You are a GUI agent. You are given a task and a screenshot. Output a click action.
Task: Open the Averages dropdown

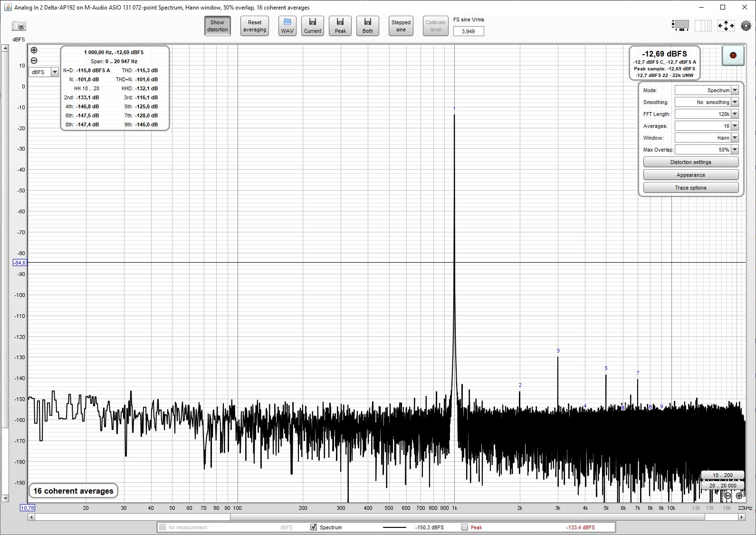(x=707, y=126)
